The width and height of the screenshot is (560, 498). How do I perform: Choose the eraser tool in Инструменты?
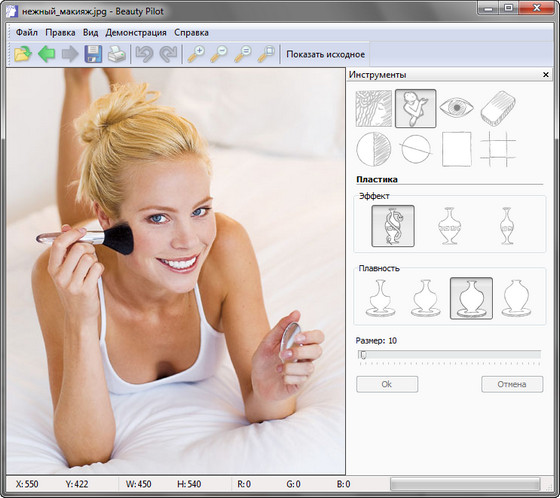pos(498,108)
